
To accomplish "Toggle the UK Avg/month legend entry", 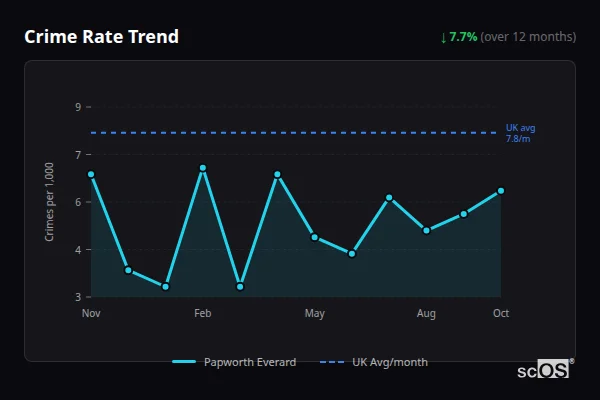I will [374, 362].
